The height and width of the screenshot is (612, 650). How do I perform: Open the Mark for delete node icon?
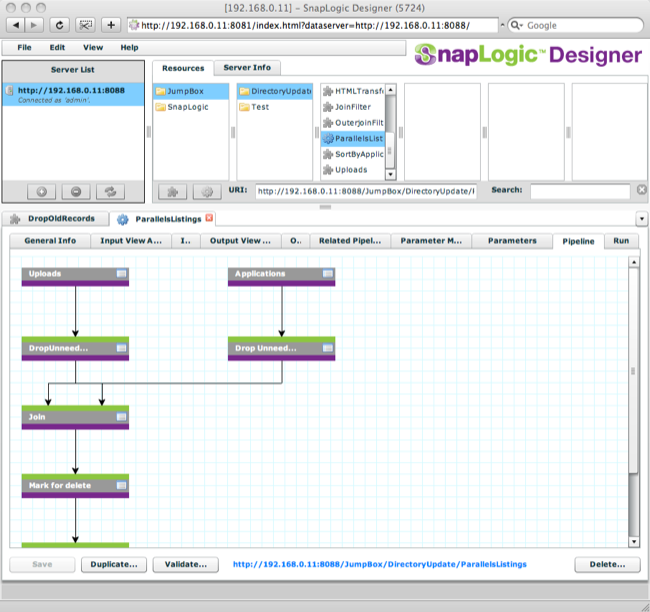click(121, 485)
